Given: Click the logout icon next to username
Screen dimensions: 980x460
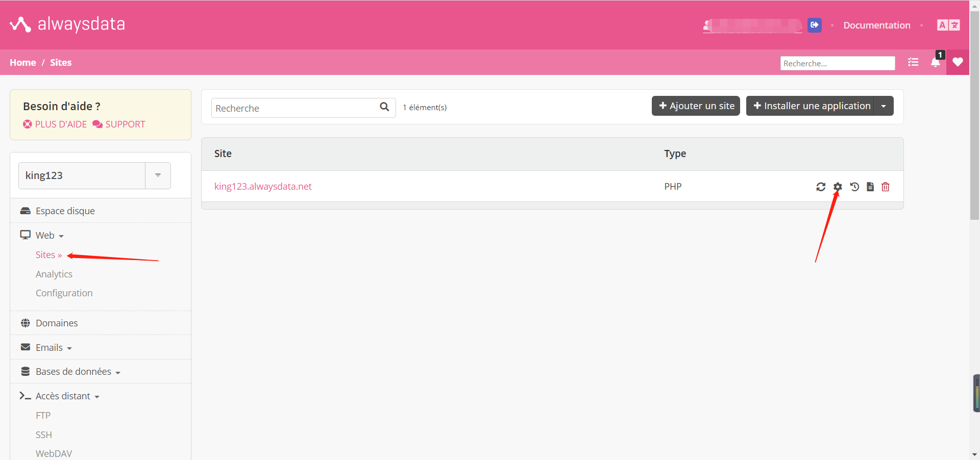Looking at the screenshot, I should point(815,25).
